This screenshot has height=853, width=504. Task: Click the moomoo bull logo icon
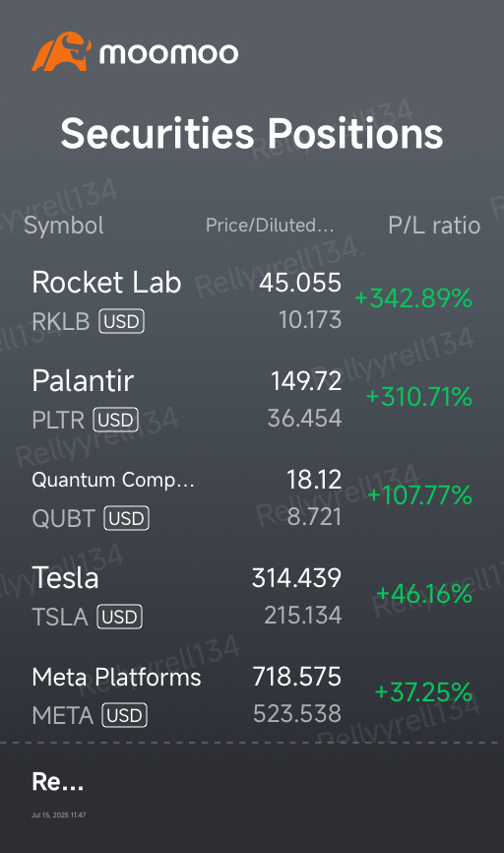(60, 51)
